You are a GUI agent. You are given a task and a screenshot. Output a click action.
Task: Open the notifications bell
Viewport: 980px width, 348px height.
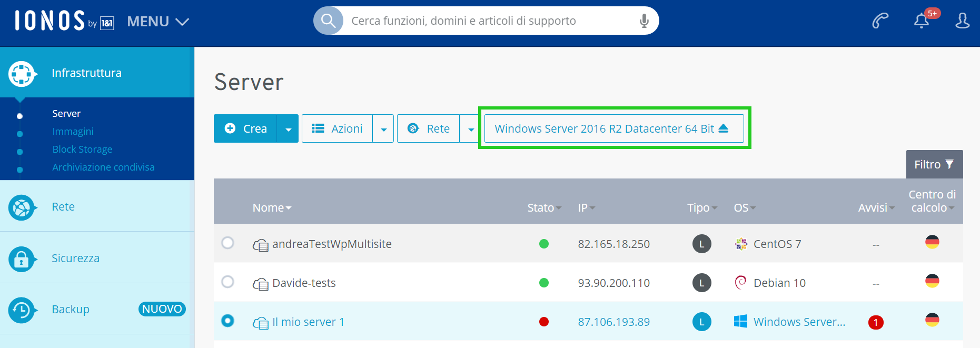(922, 21)
